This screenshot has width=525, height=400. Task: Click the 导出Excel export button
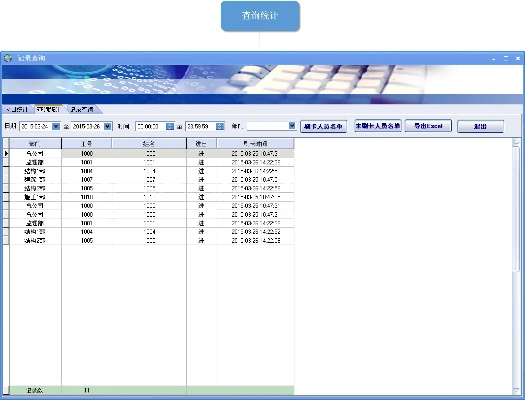(428, 126)
